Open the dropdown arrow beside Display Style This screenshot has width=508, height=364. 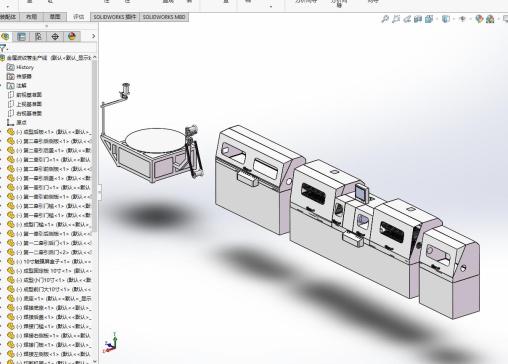point(454,19)
